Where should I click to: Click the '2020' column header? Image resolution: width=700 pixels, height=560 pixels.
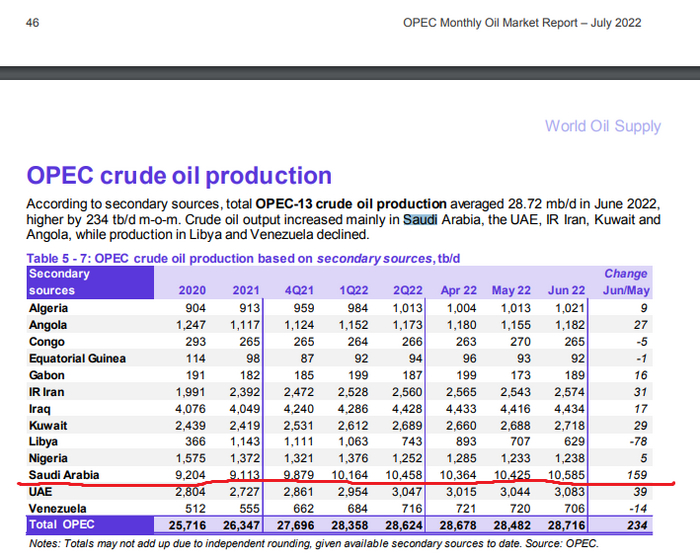(192, 290)
